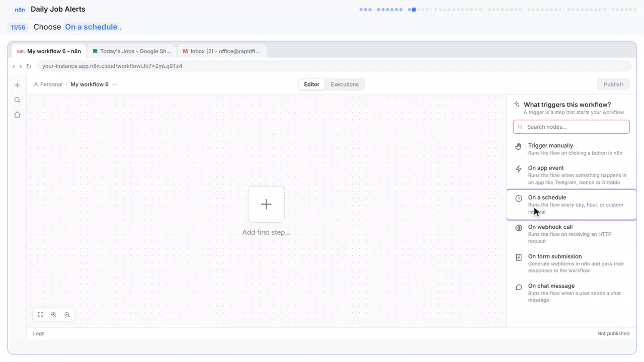
Task: Zoom in on the workflow canvas
Action: click(54, 315)
